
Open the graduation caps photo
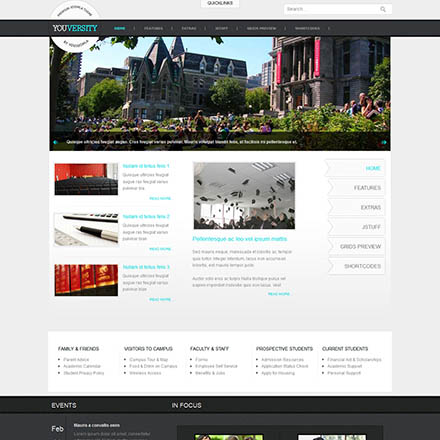click(244, 196)
